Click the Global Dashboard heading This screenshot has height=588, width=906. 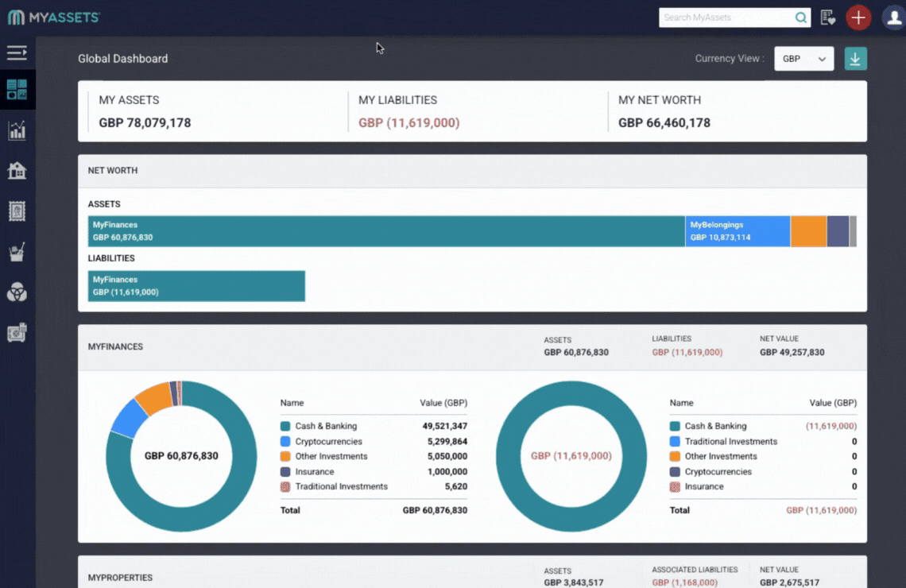click(x=123, y=58)
